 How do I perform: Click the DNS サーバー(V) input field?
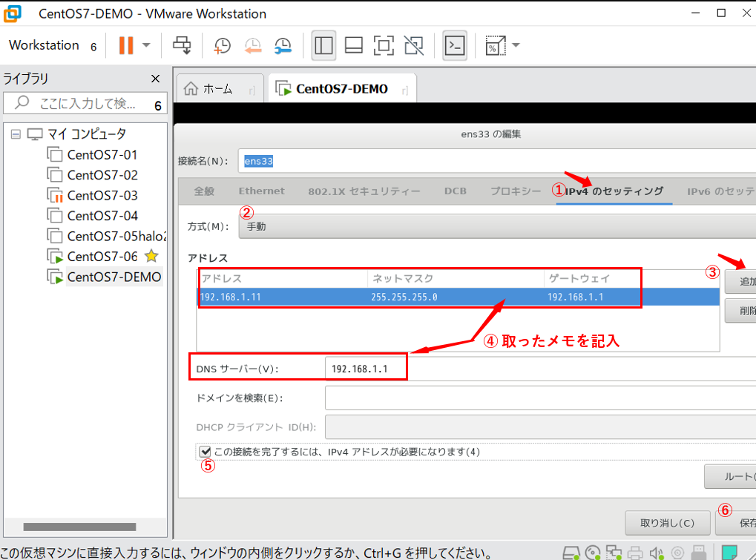[x=541, y=369]
